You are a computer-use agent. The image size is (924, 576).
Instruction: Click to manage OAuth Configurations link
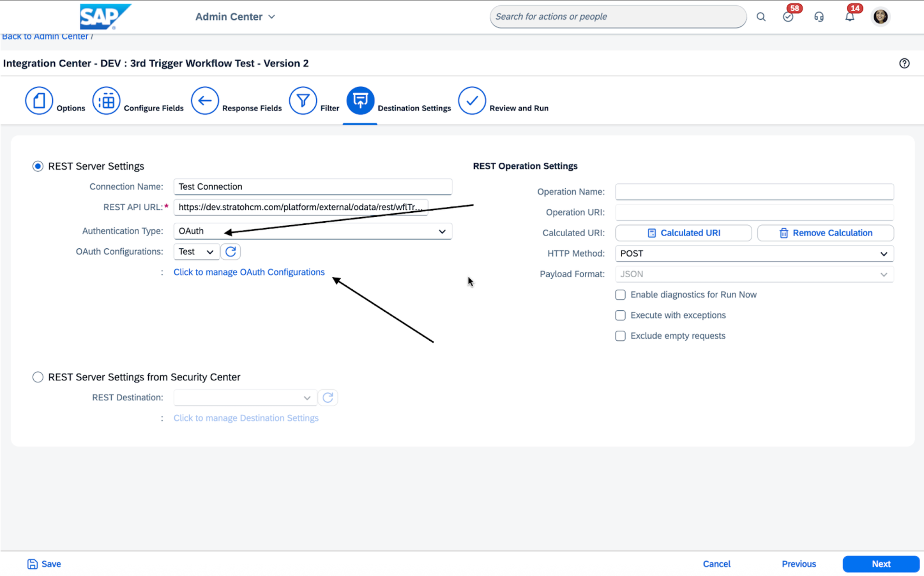tap(249, 272)
